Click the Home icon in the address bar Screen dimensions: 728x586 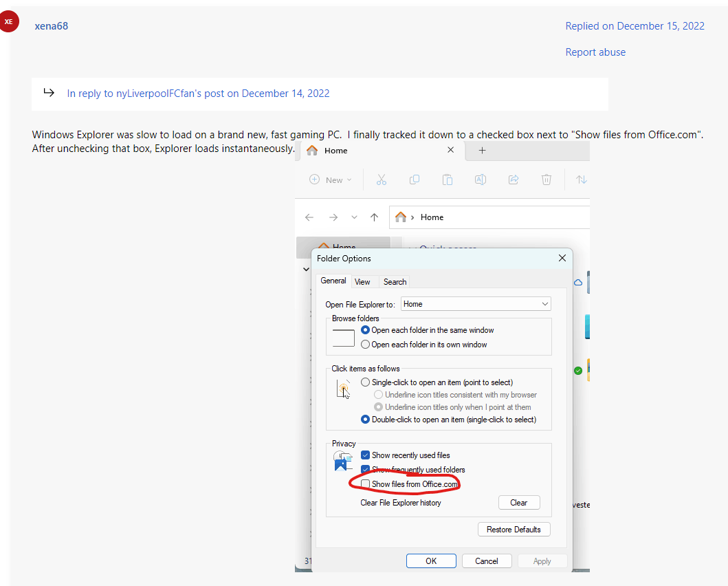pyautogui.click(x=402, y=217)
